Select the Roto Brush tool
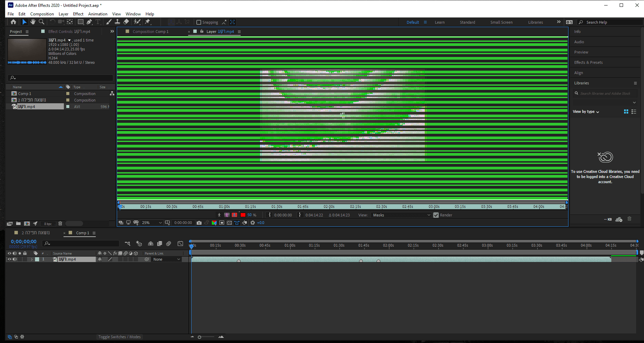Screen dimensions: 644x343 coord(137,22)
